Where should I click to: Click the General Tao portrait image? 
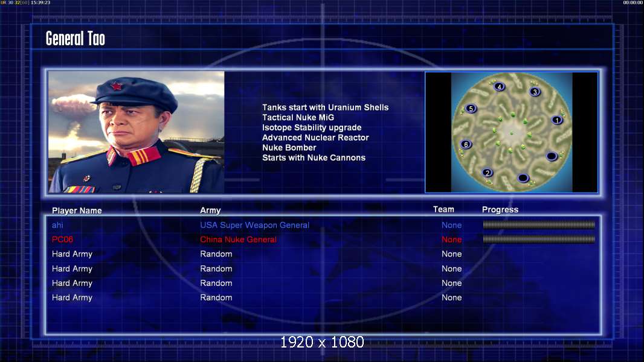[137, 132]
